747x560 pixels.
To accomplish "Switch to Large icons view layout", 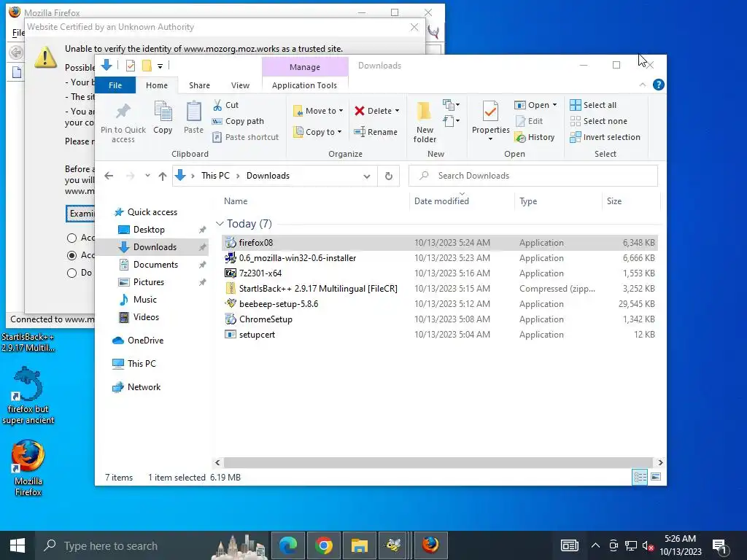I will (656, 477).
